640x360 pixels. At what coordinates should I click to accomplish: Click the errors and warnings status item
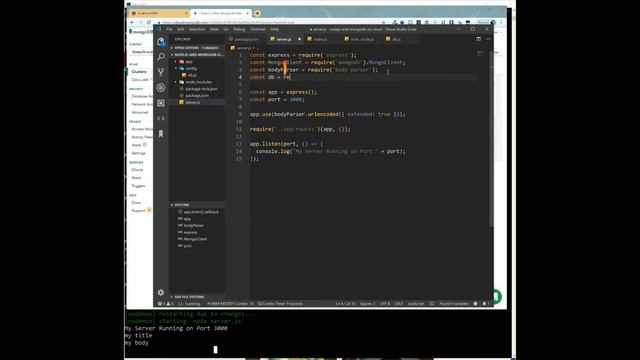166,304
